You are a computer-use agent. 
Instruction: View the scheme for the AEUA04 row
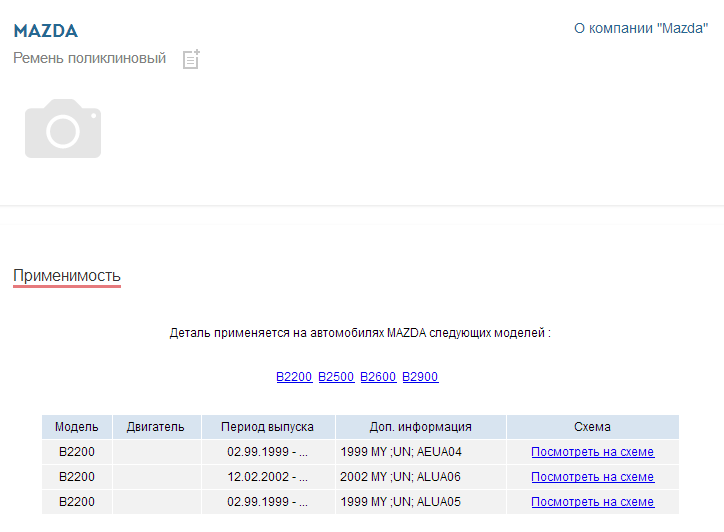pos(592,452)
